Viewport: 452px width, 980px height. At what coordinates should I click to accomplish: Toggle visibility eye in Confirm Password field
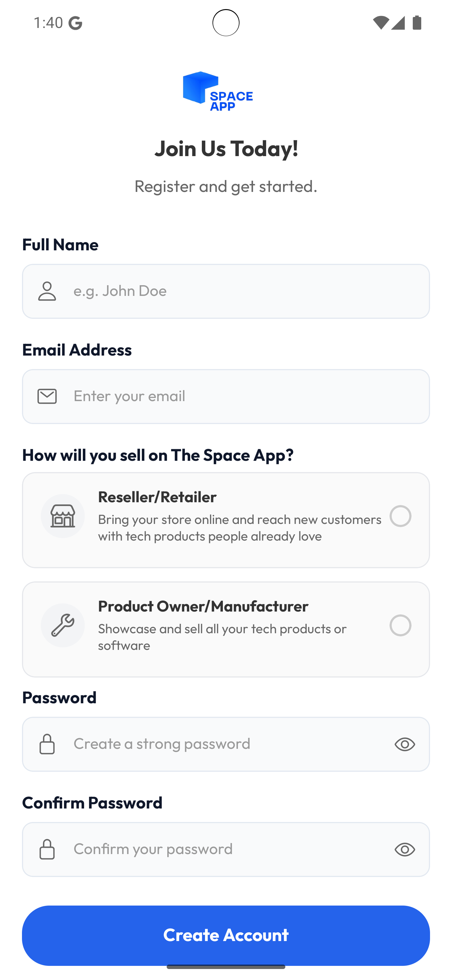(x=405, y=849)
